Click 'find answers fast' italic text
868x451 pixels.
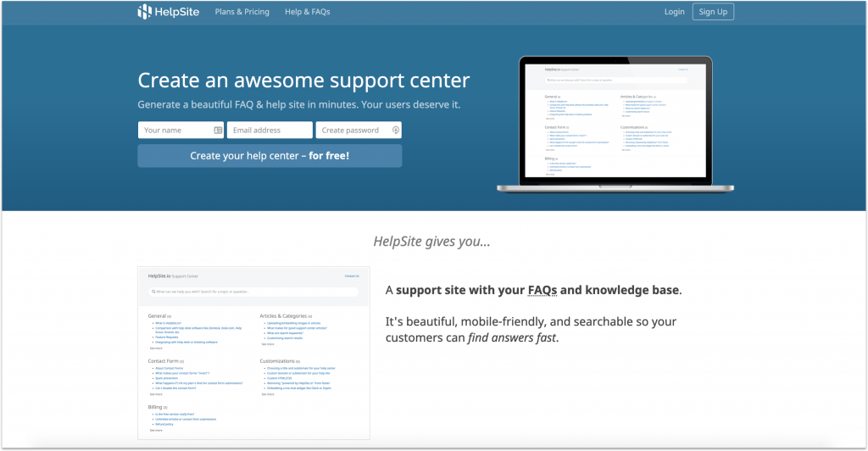click(511, 337)
